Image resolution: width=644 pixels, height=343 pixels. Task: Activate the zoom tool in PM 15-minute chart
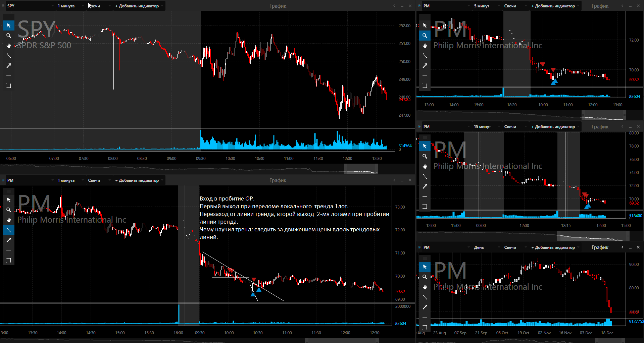[x=425, y=156]
